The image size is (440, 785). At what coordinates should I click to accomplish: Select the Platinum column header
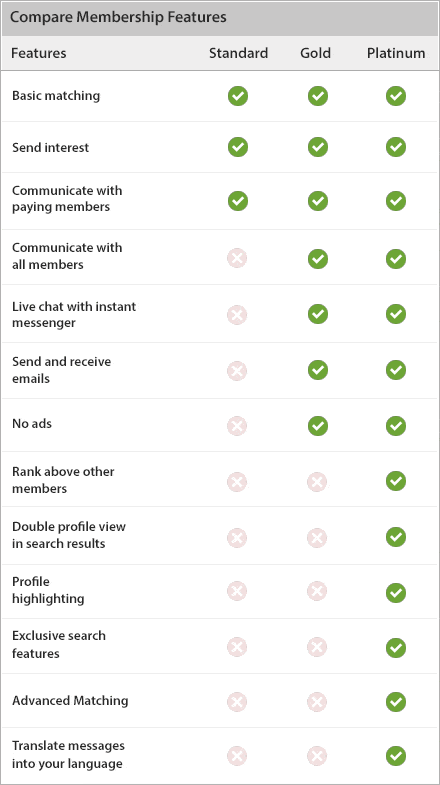(x=396, y=53)
